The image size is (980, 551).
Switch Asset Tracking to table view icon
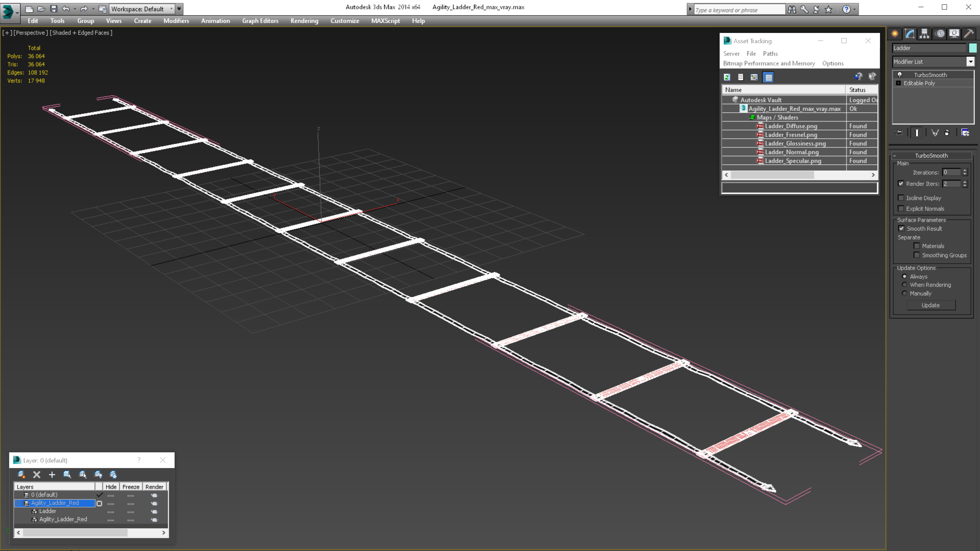click(768, 77)
